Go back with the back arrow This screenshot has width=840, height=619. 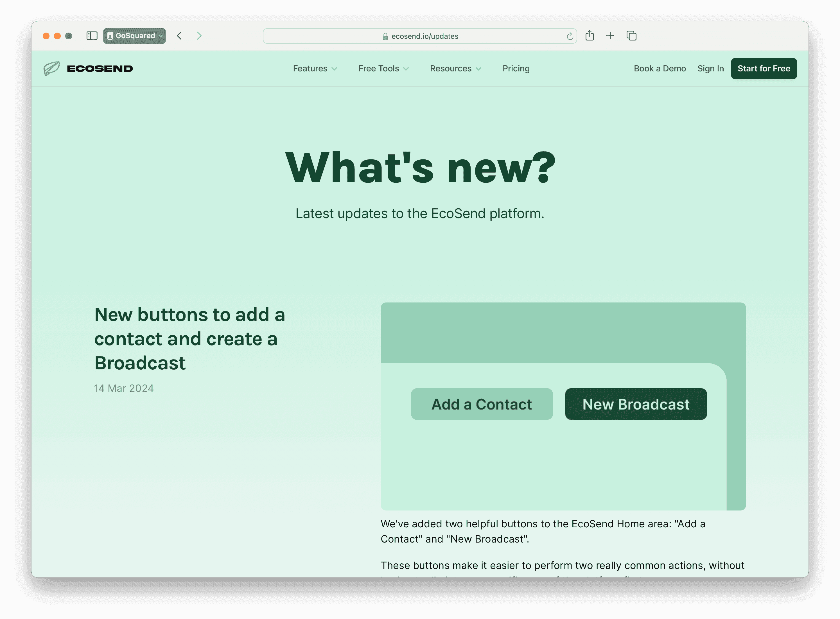click(x=179, y=36)
